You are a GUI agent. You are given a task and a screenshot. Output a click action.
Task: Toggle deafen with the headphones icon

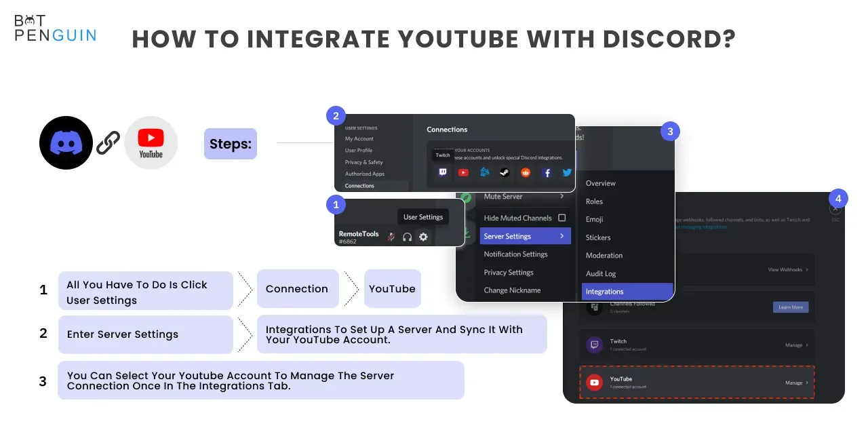[407, 237]
